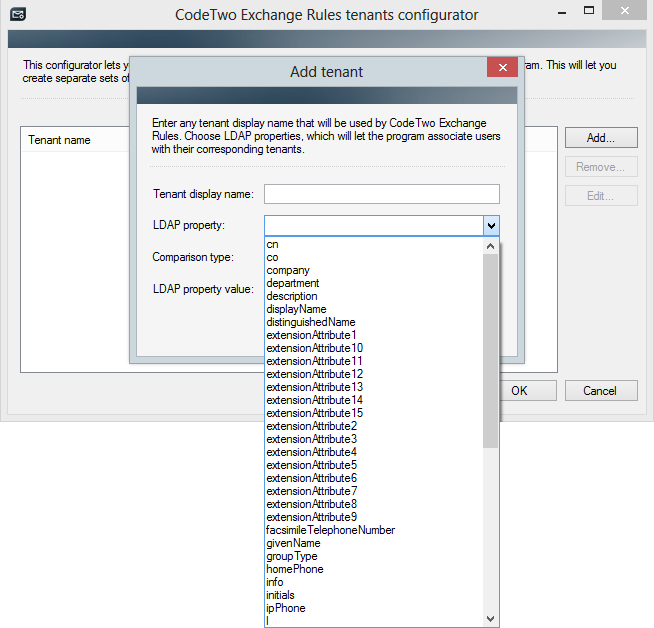
Task: Click the Cancel button in configurator window
Action: [601, 391]
